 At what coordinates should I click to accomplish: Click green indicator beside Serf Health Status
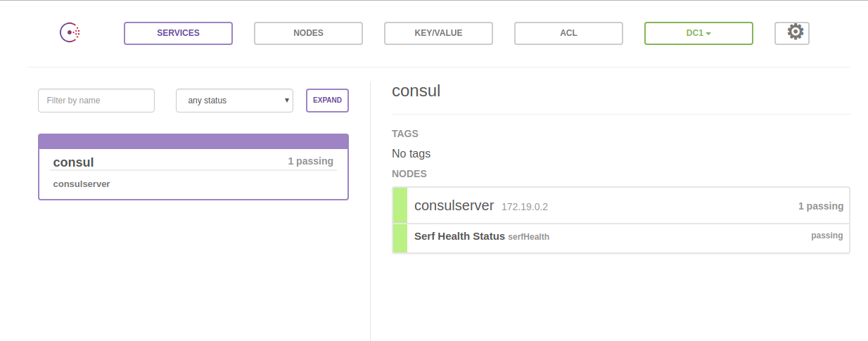point(400,238)
